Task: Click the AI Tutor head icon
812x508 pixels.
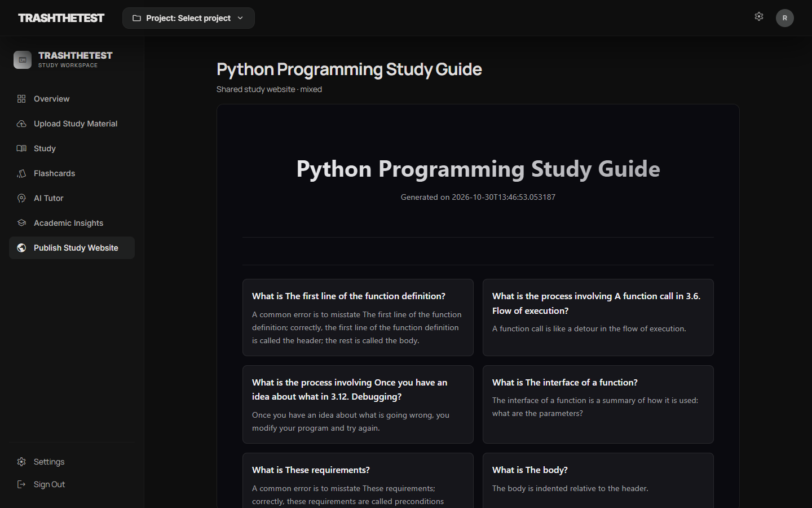Action: click(x=21, y=198)
